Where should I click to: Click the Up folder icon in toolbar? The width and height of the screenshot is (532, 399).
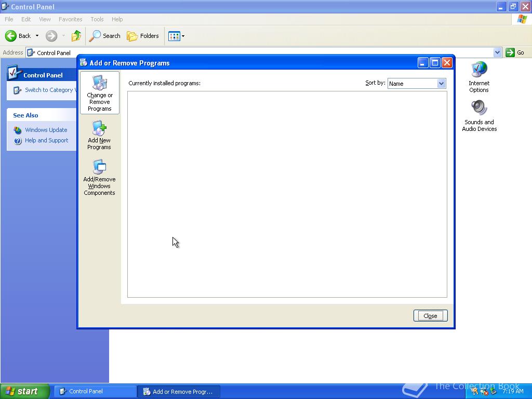[76, 36]
